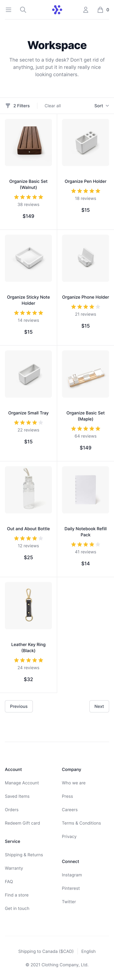Click the purple store logo
This screenshot has width=114, height=980.
(x=57, y=10)
